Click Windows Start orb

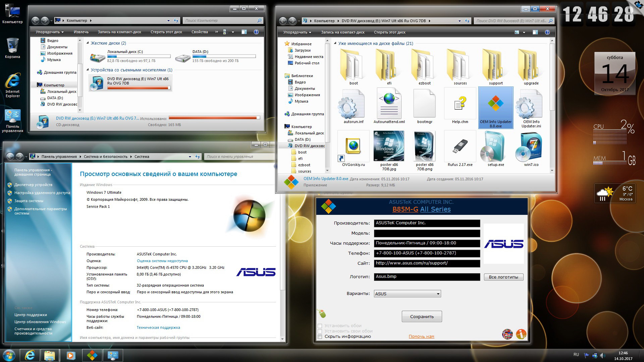pyautogui.click(x=8, y=355)
